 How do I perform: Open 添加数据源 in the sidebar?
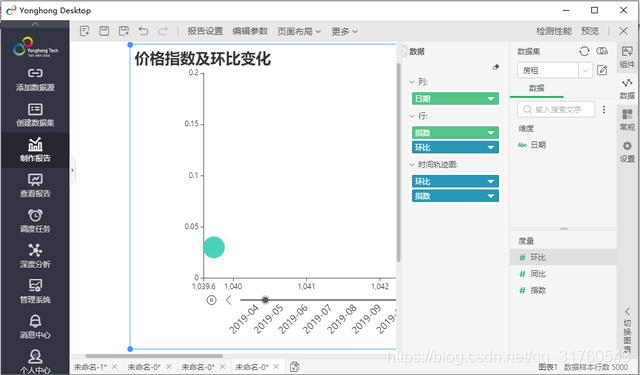tap(35, 80)
